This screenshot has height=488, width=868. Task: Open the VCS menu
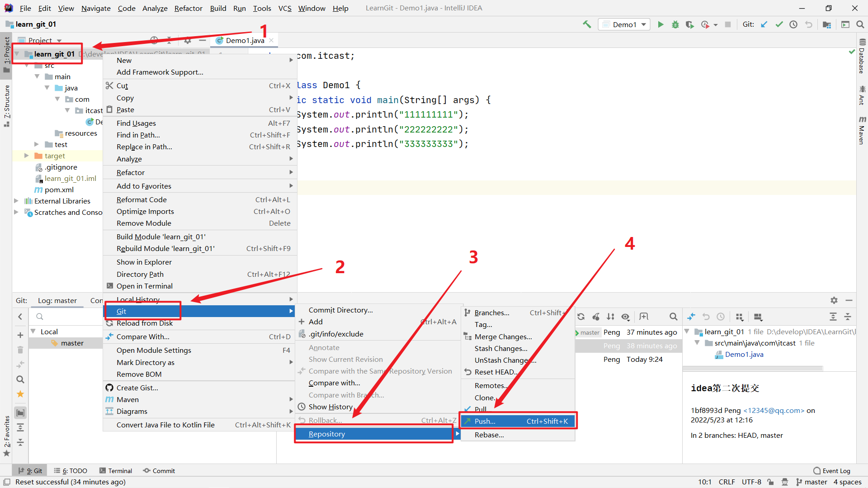(285, 8)
